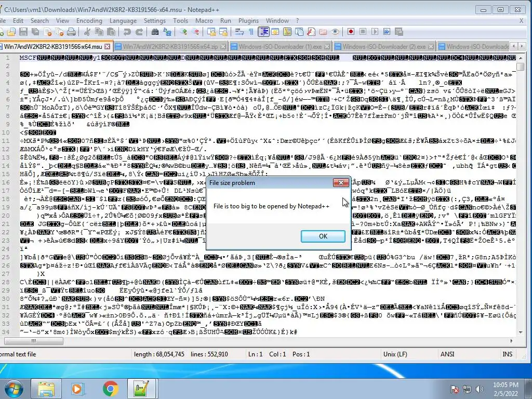Toggle the Word Wrap toolbar button
The width and height of the screenshot is (532, 399).
point(240,32)
